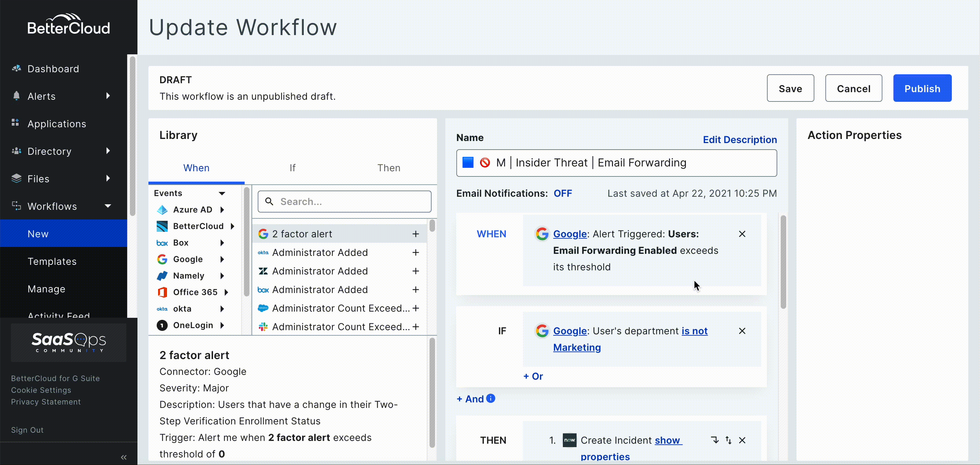Click the Alerts bell icon
The image size is (980, 465).
coord(16,96)
